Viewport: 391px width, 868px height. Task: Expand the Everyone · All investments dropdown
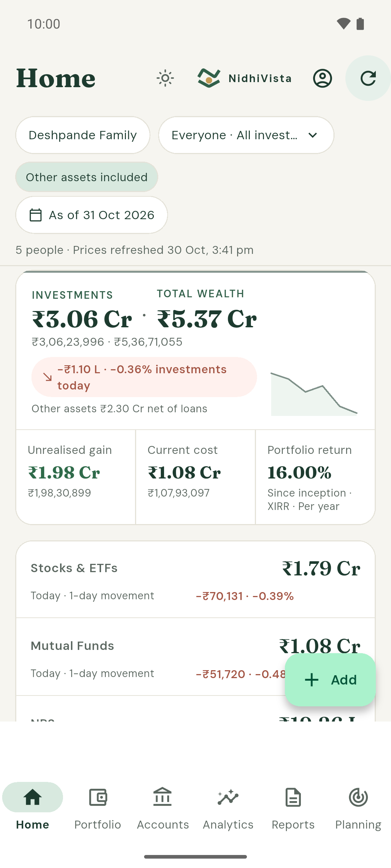246,135
